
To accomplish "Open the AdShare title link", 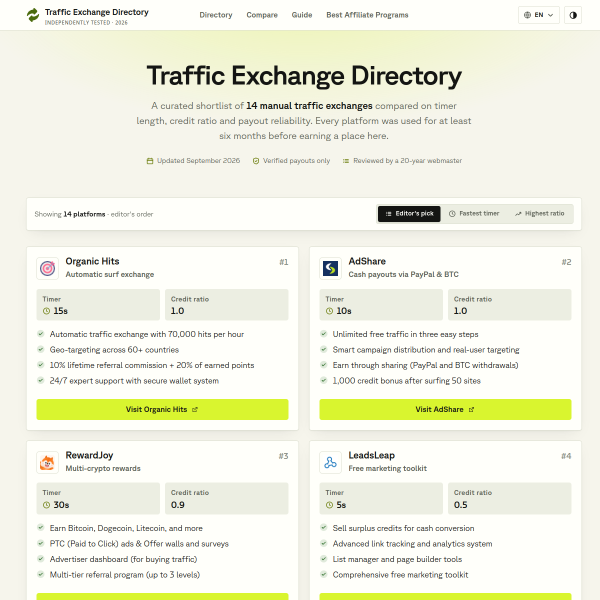I will pos(367,261).
